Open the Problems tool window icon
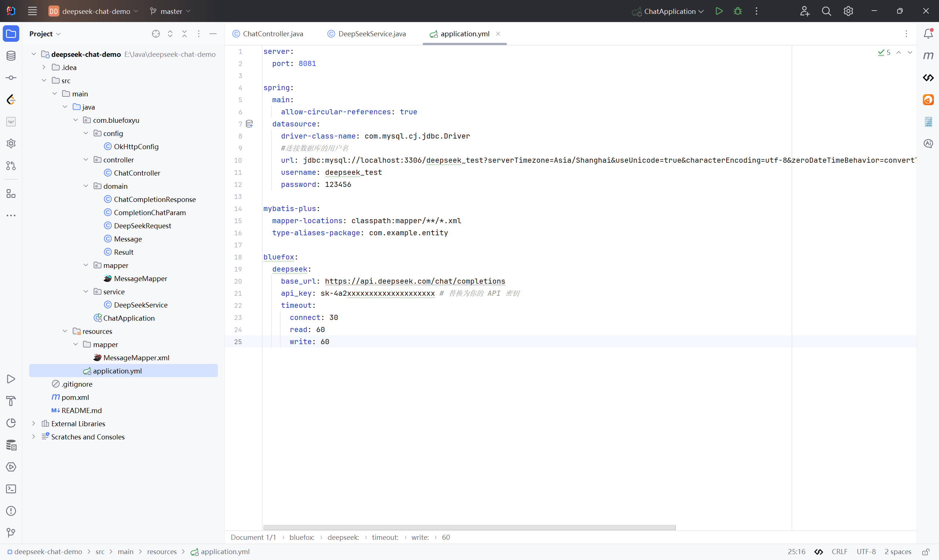The image size is (939, 560). point(11,511)
